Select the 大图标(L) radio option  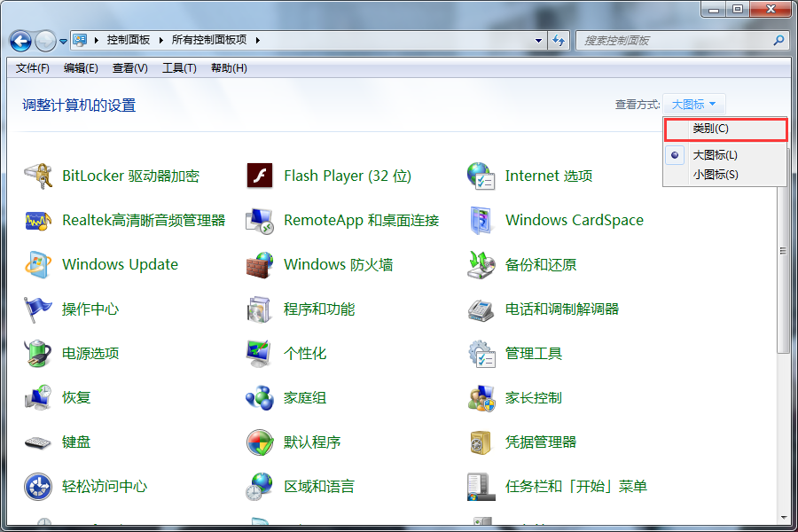(x=715, y=155)
